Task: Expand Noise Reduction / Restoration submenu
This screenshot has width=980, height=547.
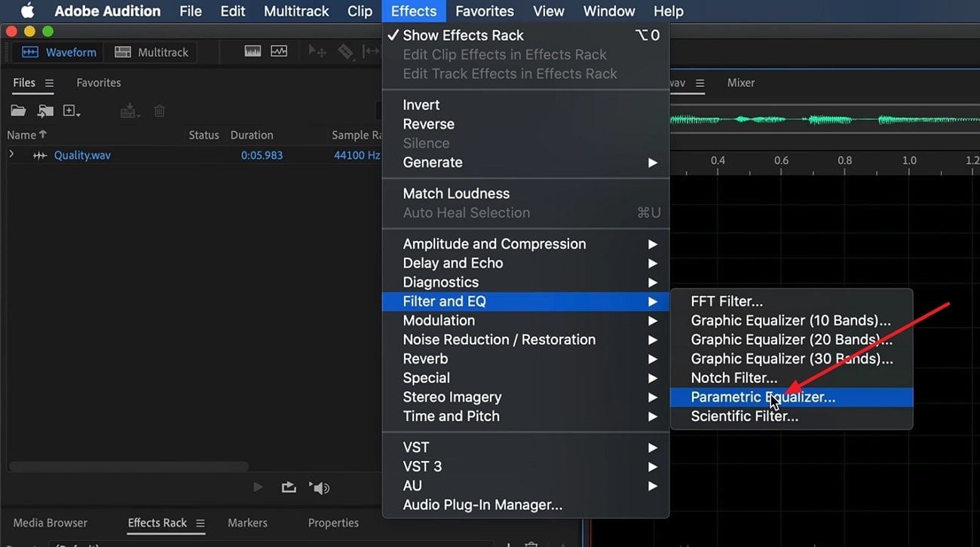Action: [x=525, y=340]
